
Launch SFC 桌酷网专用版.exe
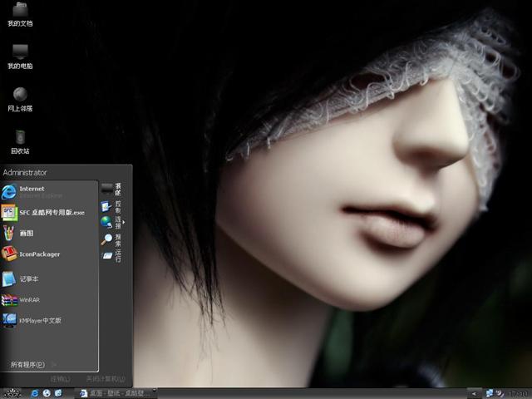point(50,212)
